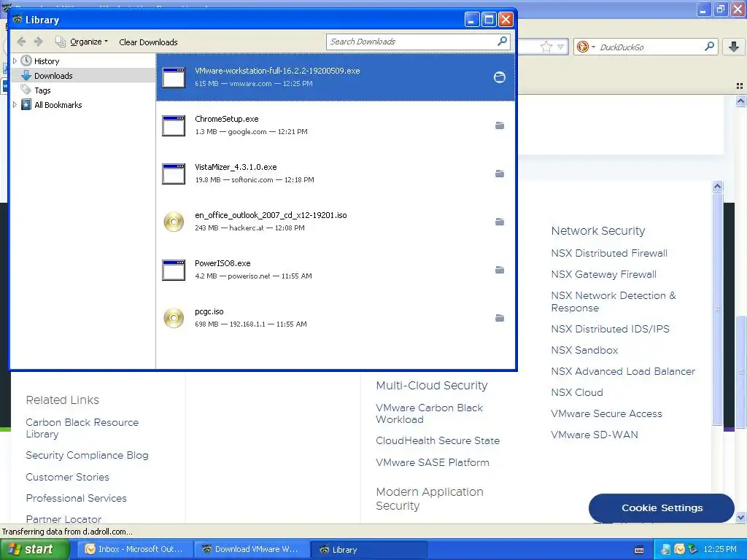This screenshot has height=560, width=747.
Task: Select the PowerISO8.exe download entry
Action: point(336,270)
